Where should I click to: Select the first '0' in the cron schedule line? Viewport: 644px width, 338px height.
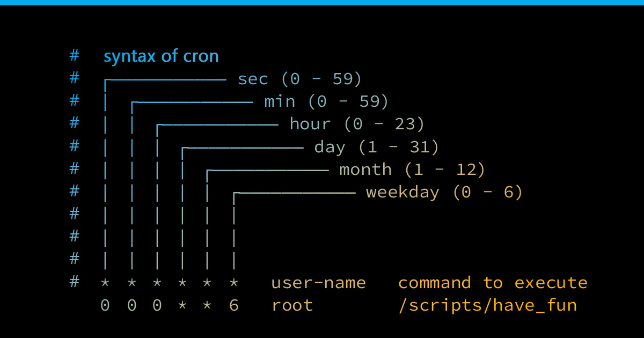point(105,305)
